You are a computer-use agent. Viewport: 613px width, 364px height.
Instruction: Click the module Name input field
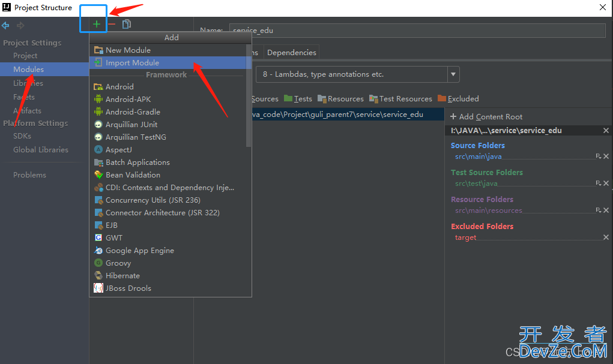(417, 31)
